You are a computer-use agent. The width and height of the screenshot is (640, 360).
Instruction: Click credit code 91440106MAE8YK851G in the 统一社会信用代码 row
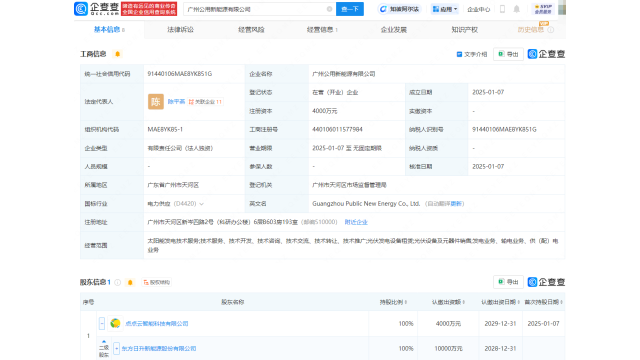point(180,74)
